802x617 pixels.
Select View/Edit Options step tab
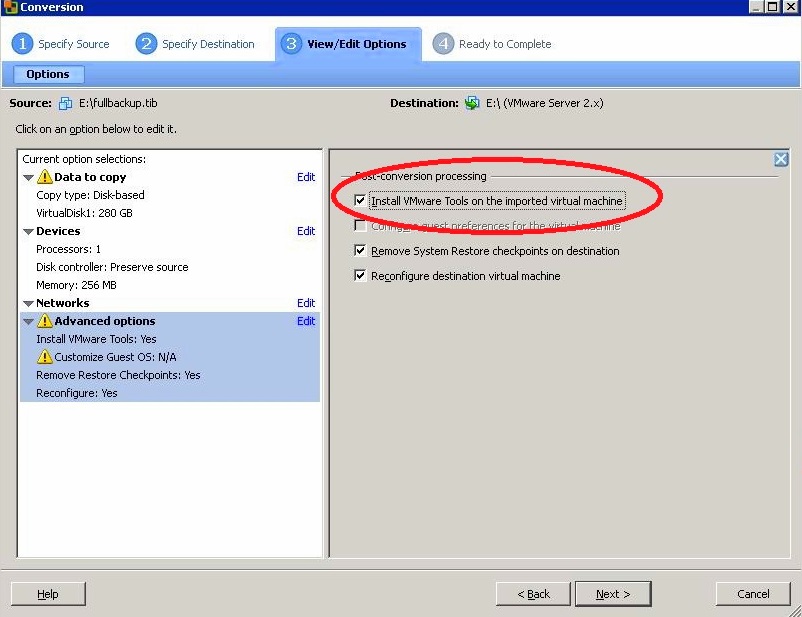pyautogui.click(x=348, y=45)
